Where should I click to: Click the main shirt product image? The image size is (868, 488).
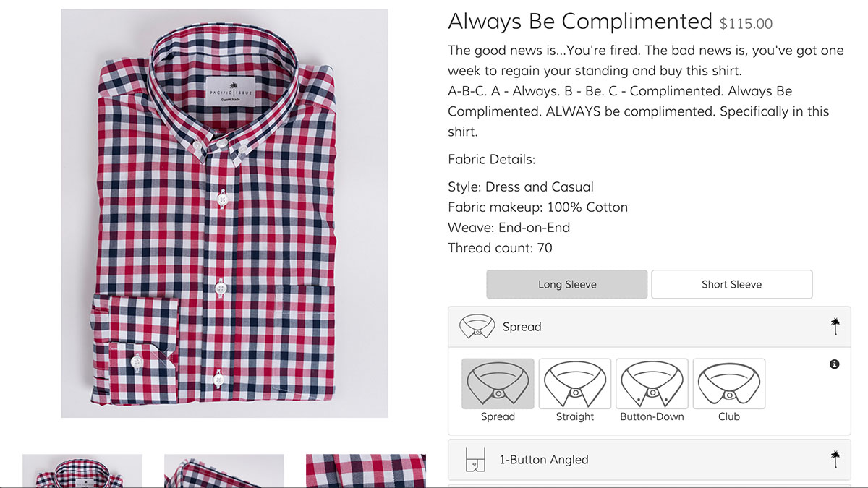pyautogui.click(x=224, y=213)
